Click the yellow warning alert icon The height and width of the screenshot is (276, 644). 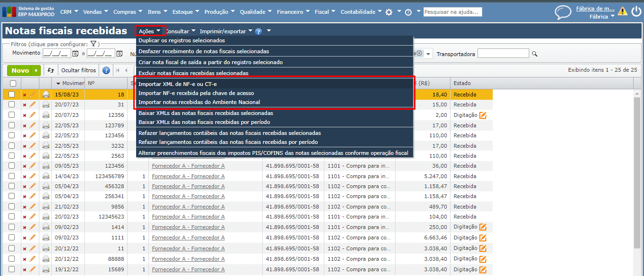[x=622, y=12]
